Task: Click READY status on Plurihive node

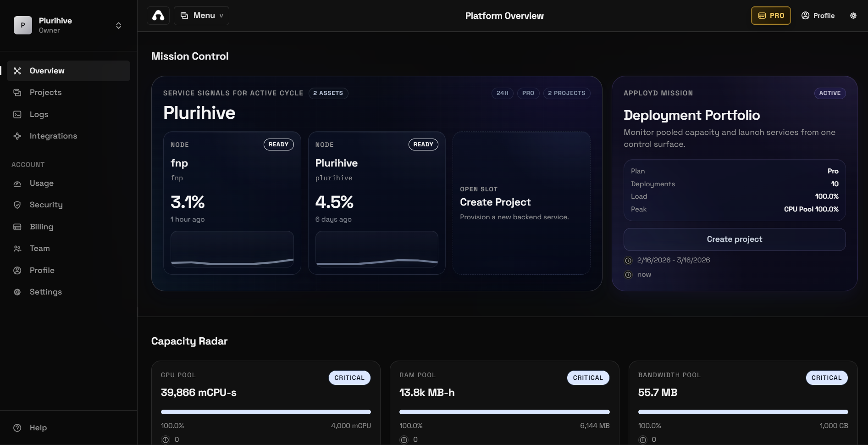Action: pos(423,145)
